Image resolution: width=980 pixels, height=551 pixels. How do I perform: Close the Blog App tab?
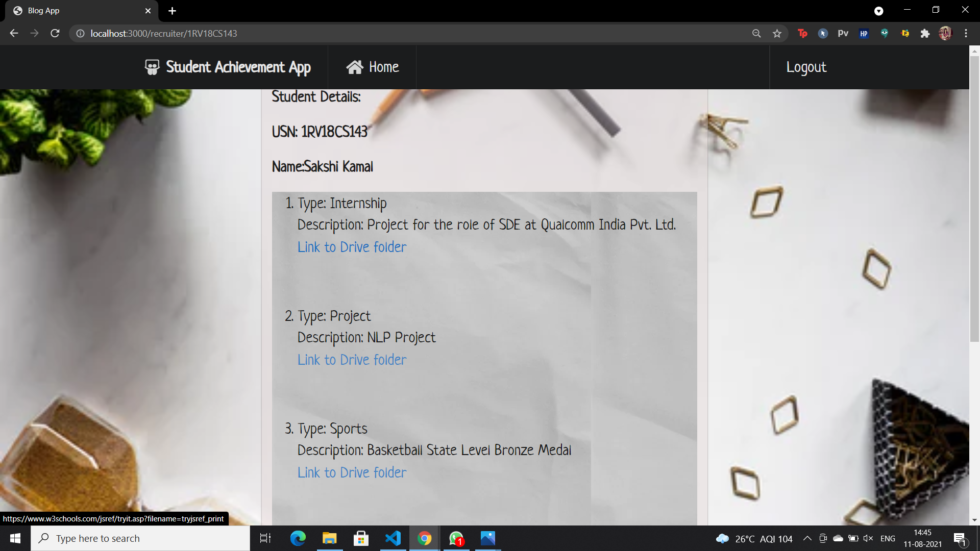tap(148, 11)
